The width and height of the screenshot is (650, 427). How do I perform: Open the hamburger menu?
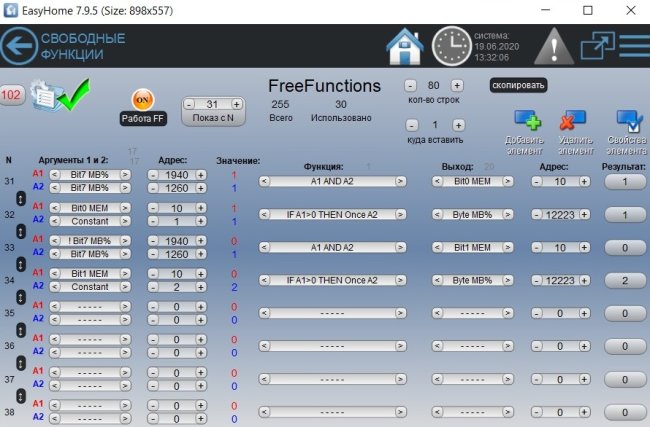click(x=634, y=46)
